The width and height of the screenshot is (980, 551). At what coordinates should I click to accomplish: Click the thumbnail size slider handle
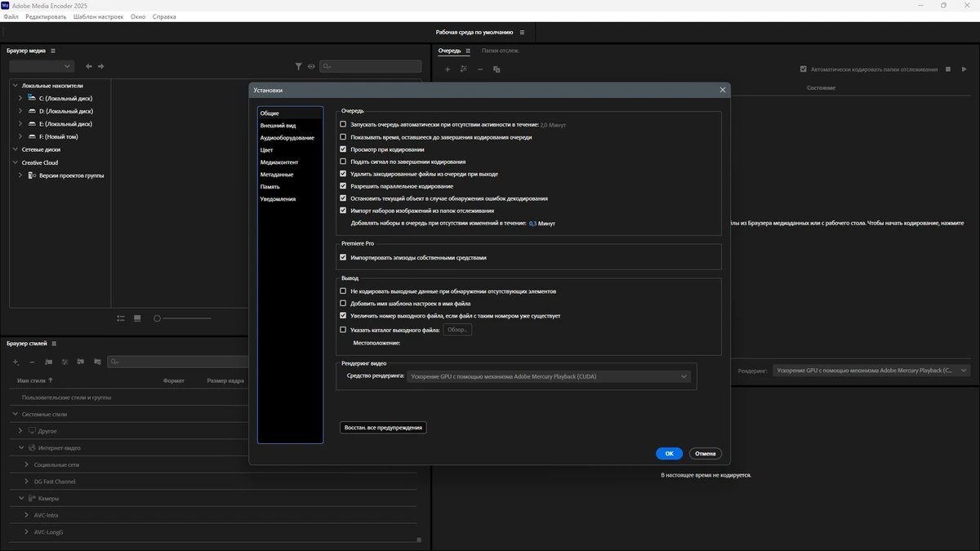coord(157,318)
